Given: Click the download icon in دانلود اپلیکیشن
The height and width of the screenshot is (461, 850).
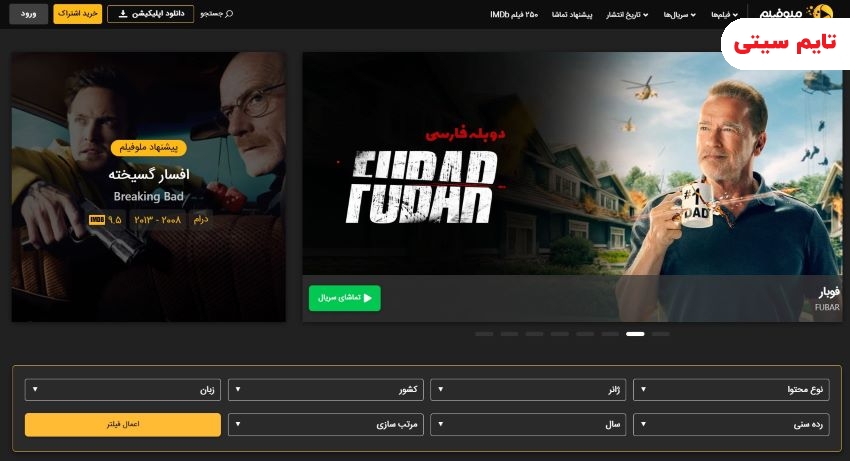Looking at the screenshot, I should [x=123, y=14].
